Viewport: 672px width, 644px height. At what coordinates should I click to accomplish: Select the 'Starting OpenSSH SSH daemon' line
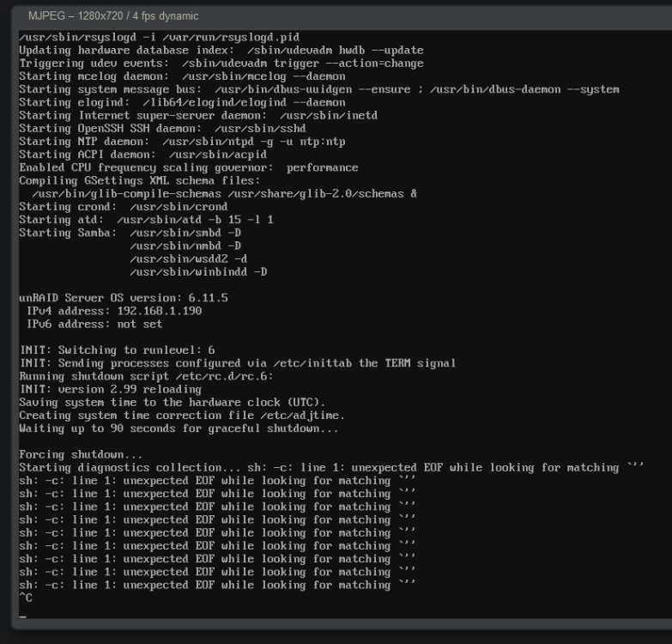click(162, 129)
